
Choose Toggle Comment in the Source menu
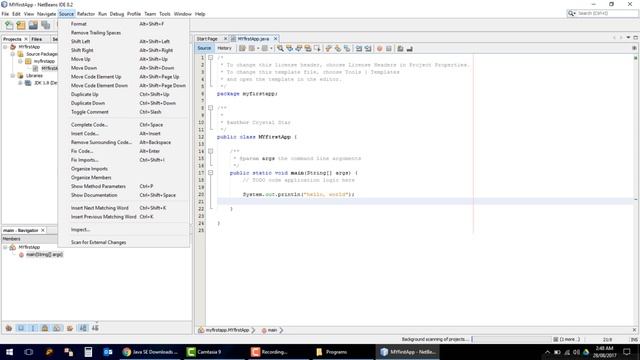click(x=123, y=112)
